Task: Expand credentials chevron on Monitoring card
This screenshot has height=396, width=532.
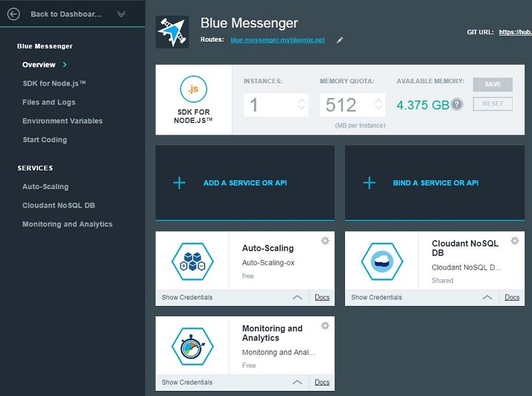Action: tap(297, 383)
